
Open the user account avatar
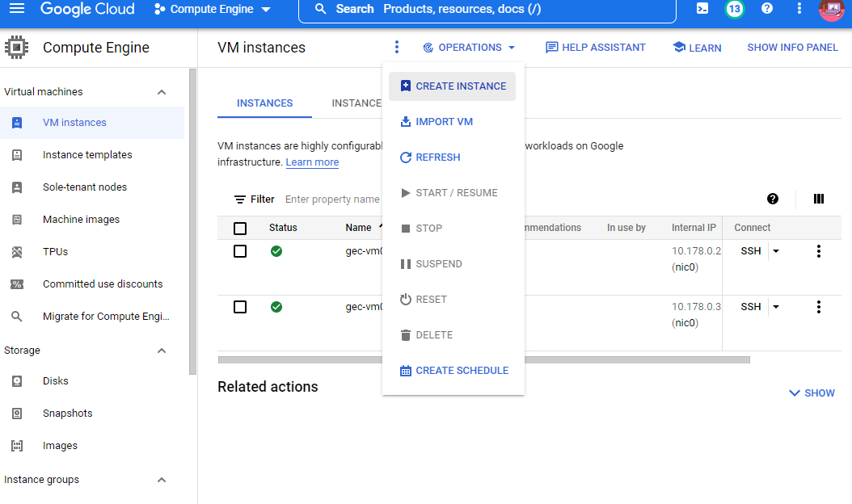pyautogui.click(x=831, y=9)
